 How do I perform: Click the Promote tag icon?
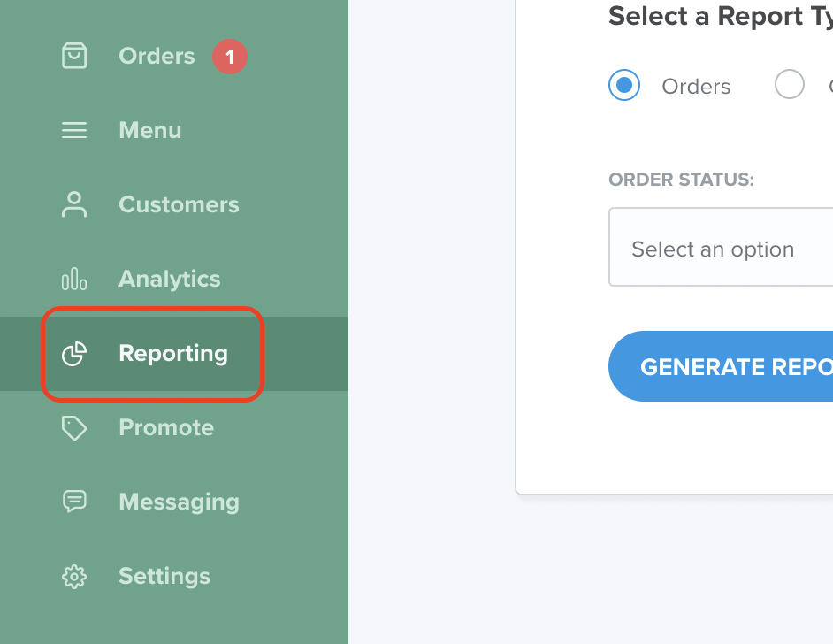pos(74,428)
